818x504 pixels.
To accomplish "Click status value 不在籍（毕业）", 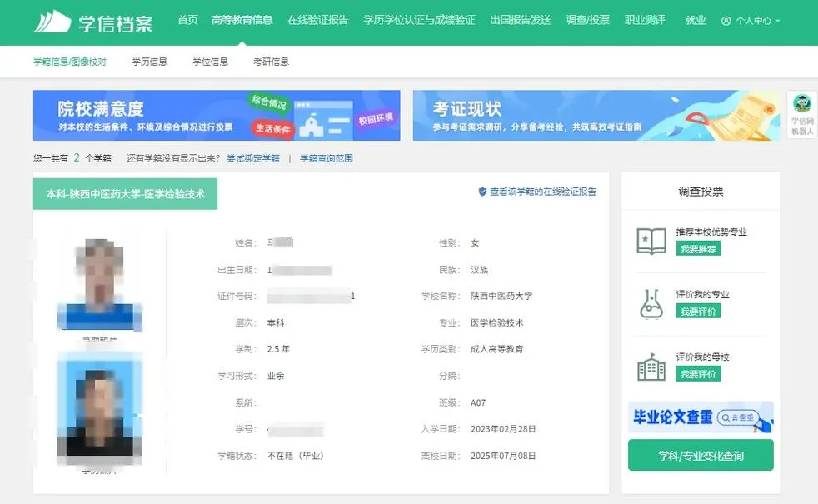I will (295, 456).
